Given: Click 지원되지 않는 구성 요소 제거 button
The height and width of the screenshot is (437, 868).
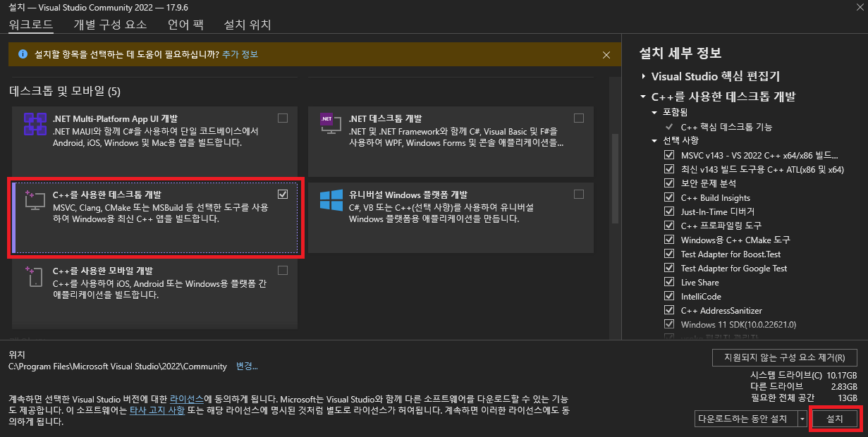Looking at the screenshot, I should click(785, 357).
